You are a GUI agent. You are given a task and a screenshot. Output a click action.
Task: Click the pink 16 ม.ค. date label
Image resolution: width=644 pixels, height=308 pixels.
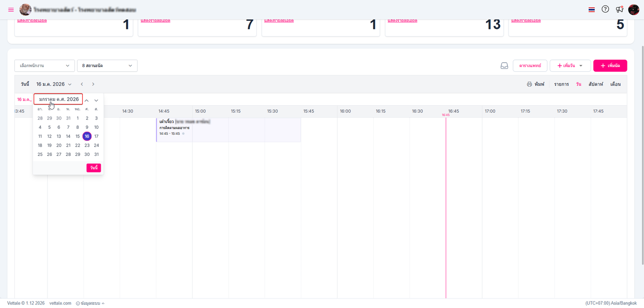pos(24,99)
